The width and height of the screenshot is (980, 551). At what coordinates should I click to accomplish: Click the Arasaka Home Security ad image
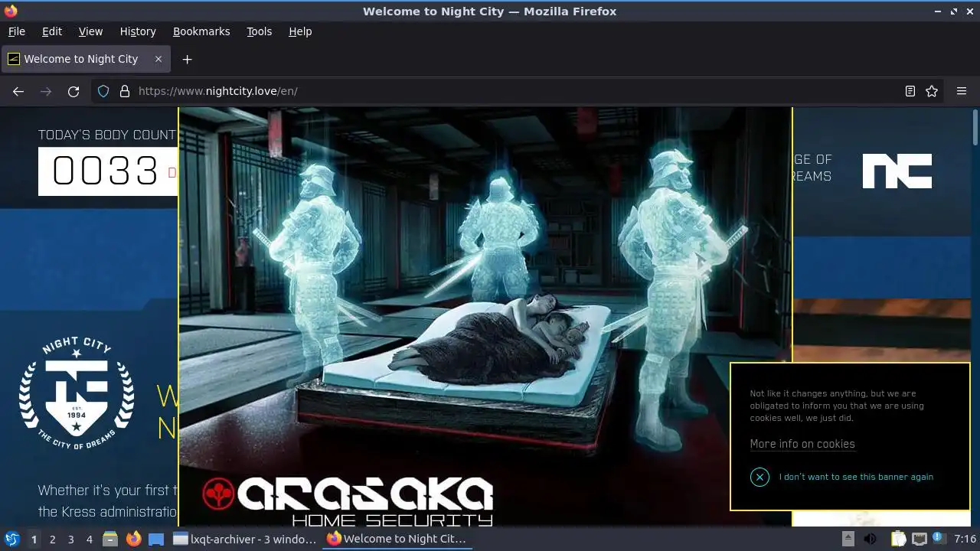(x=485, y=316)
